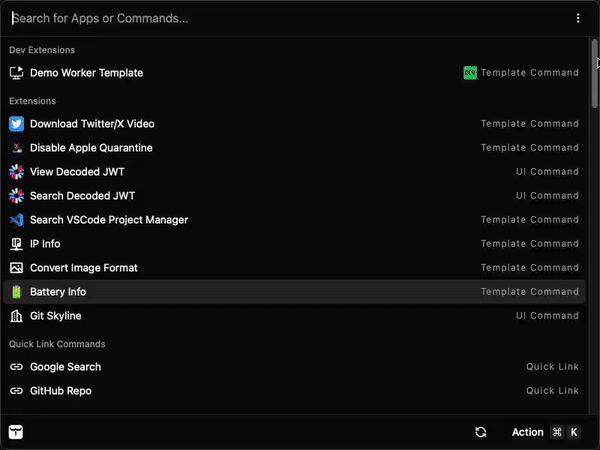The image size is (600, 450).
Task: Open the Action menu button
Action: (527, 432)
